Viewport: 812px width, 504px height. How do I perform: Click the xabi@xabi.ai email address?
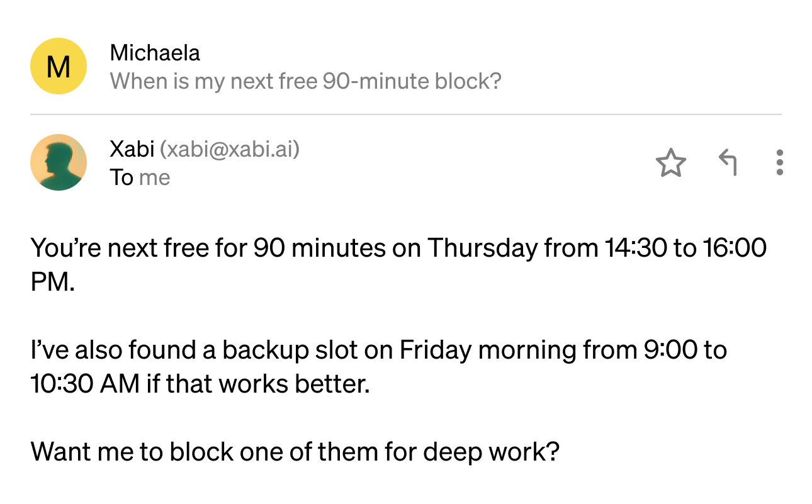230,149
